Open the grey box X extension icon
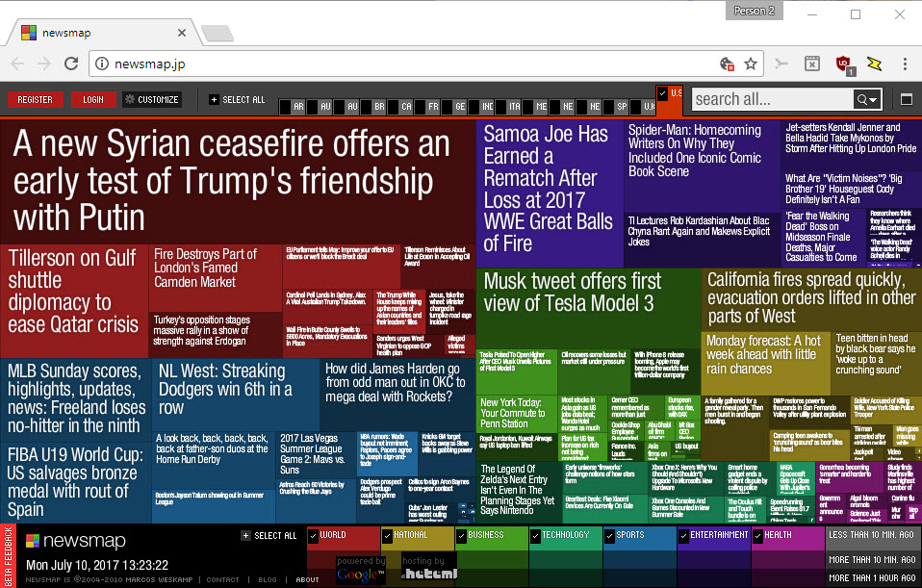 (x=812, y=64)
